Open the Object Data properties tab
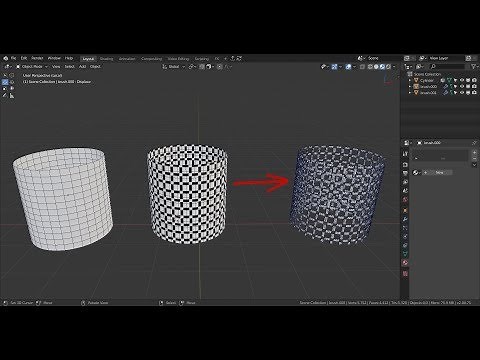Image resolution: width=480 pixels, height=360 pixels. [405, 254]
